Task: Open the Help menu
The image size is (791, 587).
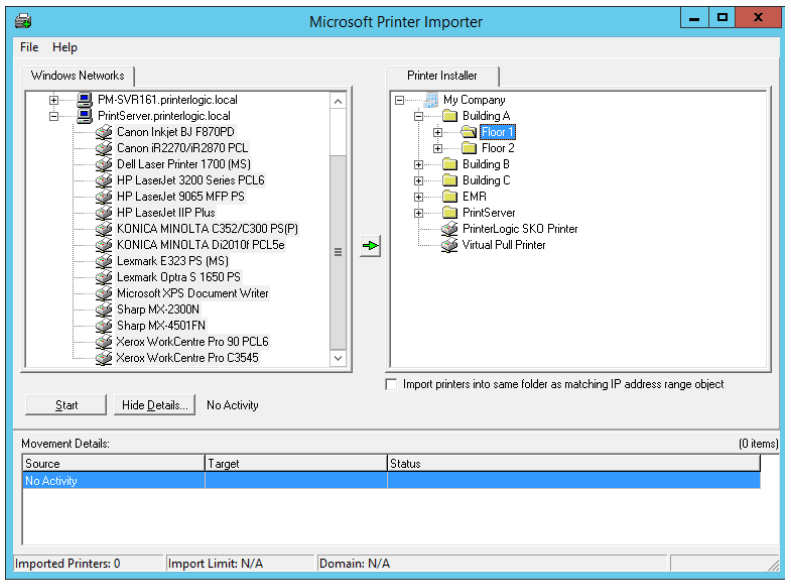Action: [65, 47]
